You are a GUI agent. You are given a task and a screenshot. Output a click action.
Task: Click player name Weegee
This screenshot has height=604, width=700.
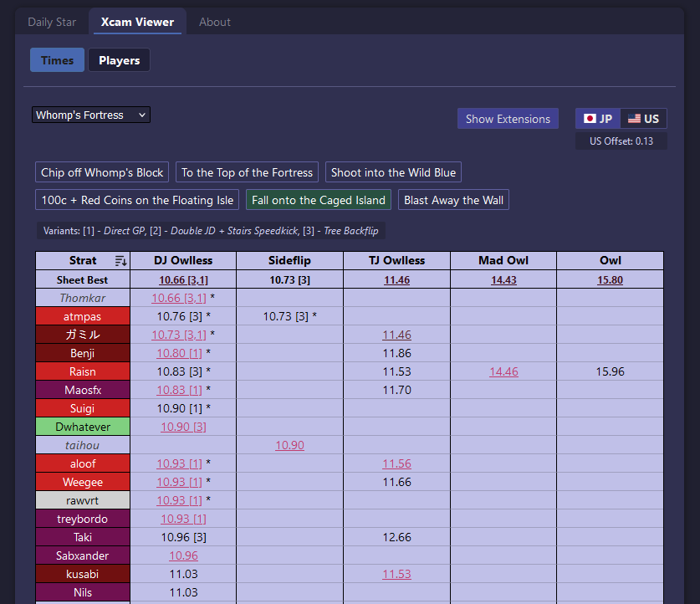[x=83, y=482]
